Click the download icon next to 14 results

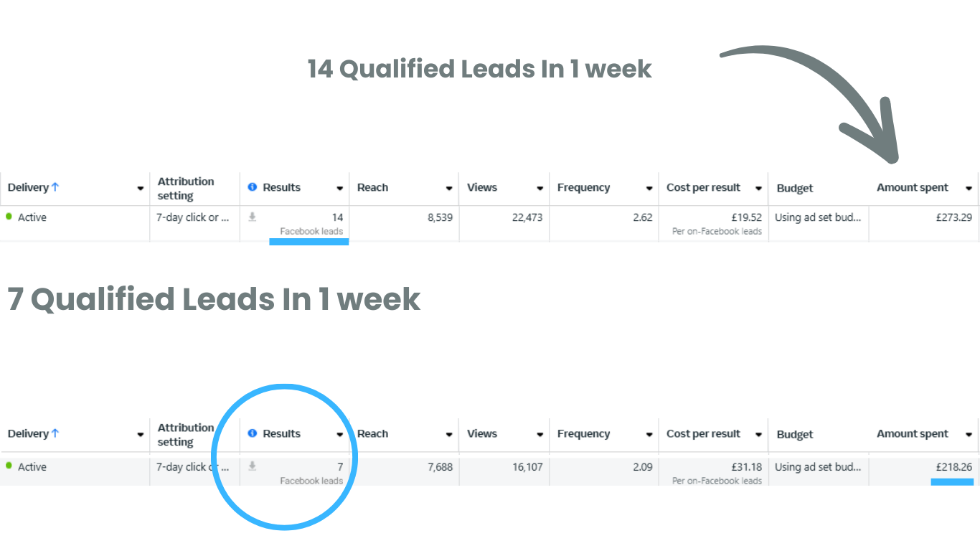coord(252,217)
